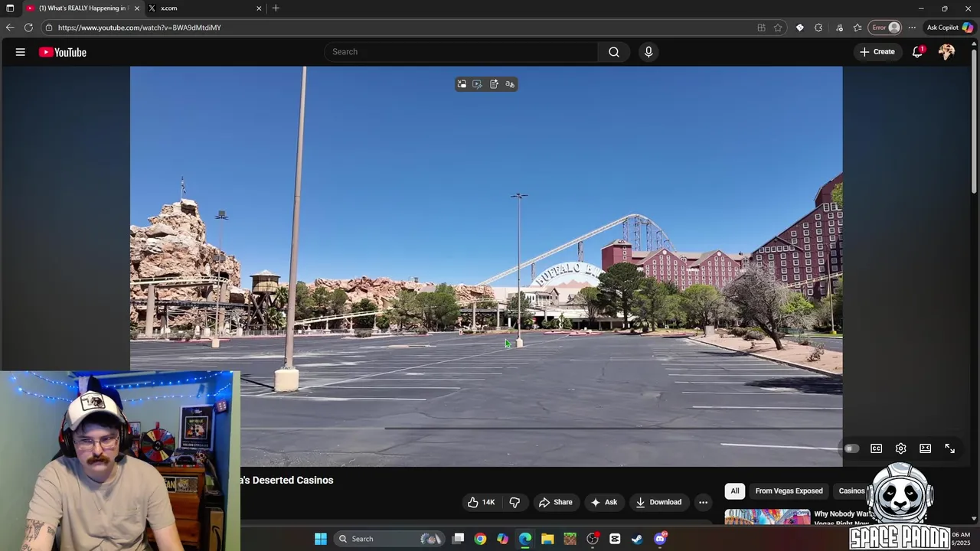Click the translate video overlay icon
980x551 pixels.
click(510, 84)
